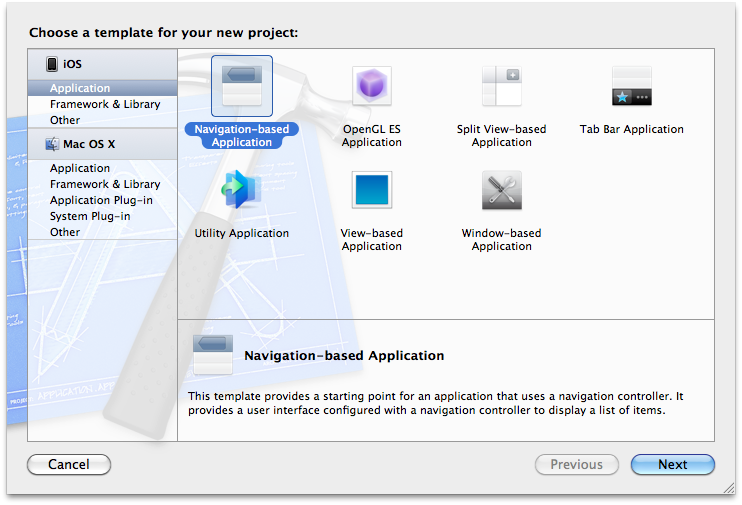Select Other category under iOS
742x505 pixels.
point(65,120)
